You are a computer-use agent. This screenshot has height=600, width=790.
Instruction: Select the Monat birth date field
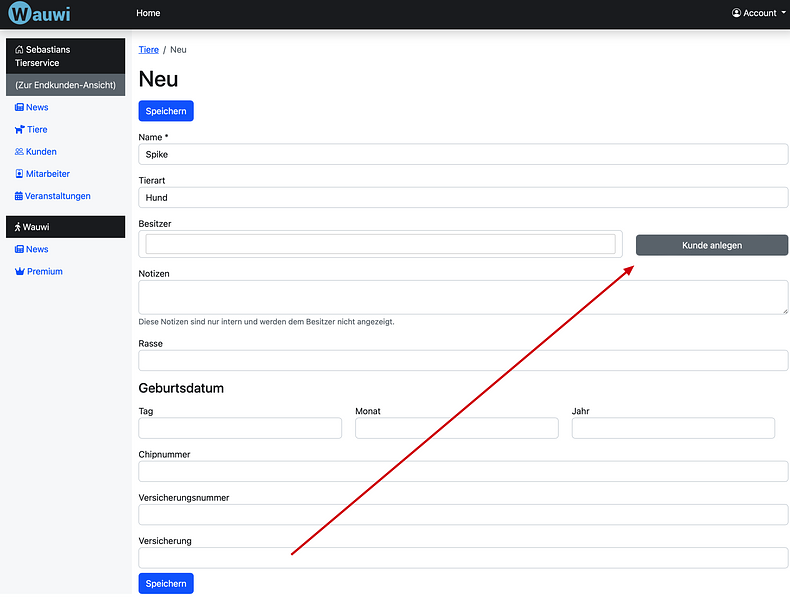456,428
